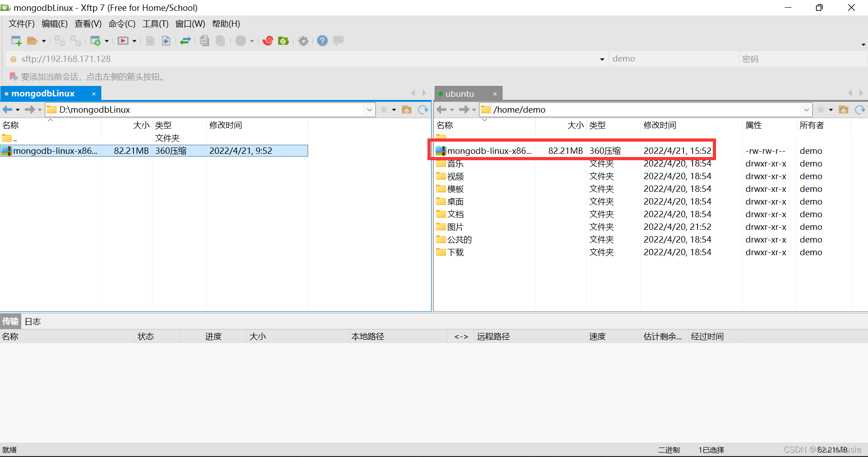Open the options gear icon

(x=304, y=41)
